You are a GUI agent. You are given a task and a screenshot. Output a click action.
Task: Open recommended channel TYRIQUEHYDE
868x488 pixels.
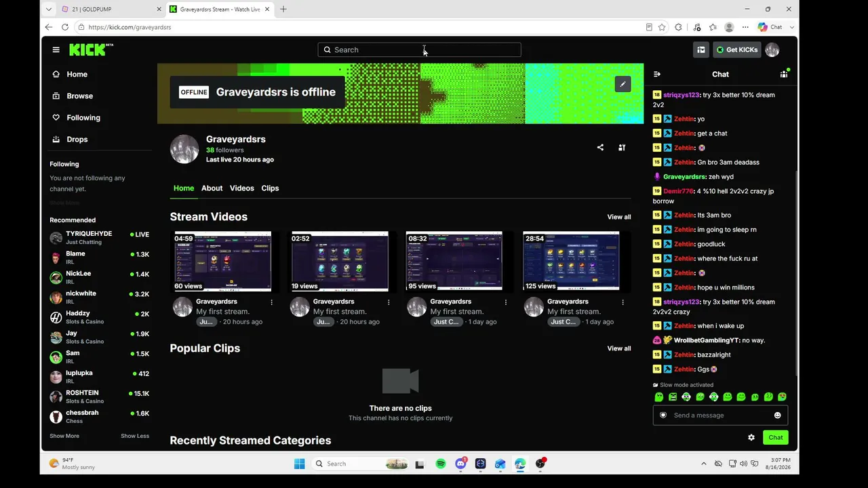(x=99, y=237)
